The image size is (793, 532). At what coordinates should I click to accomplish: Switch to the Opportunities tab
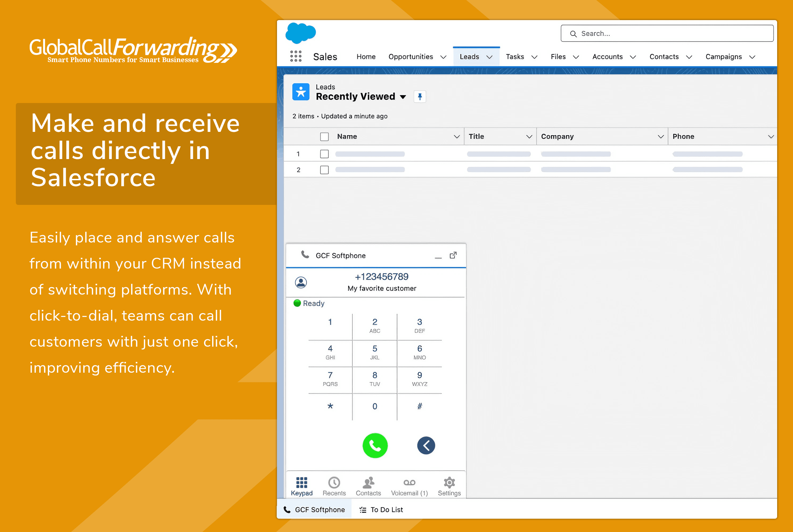click(x=411, y=57)
